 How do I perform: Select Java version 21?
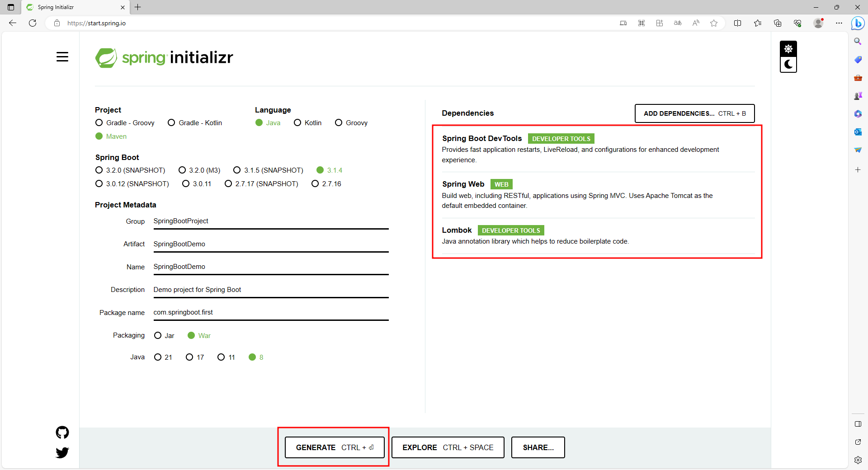click(x=163, y=357)
